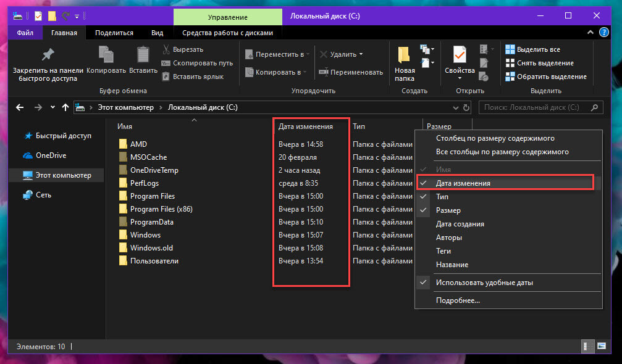Click Вставить ярлык (Paste shortcut)

pos(193,77)
